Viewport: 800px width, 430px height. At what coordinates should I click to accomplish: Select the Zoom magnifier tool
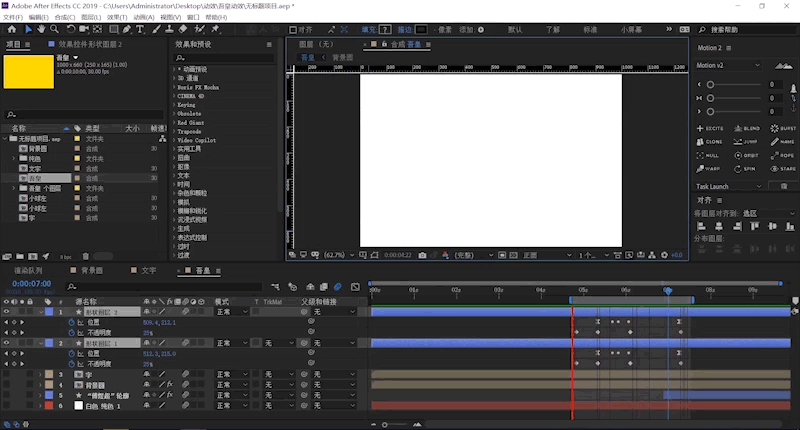(x=54, y=29)
